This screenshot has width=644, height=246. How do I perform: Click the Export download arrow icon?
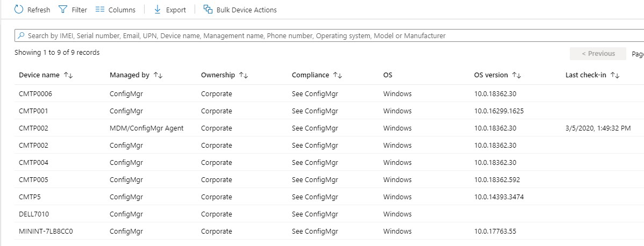pyautogui.click(x=158, y=10)
